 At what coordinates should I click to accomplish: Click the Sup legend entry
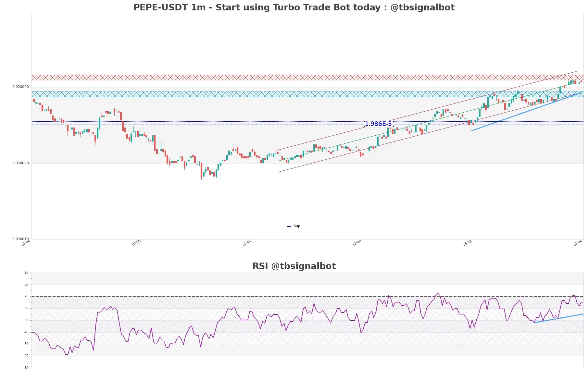point(294,226)
